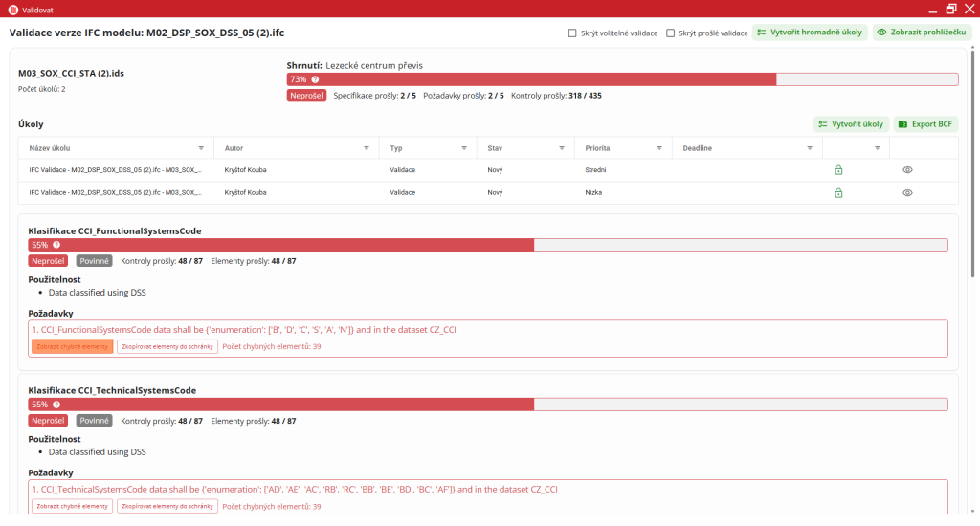This screenshot has height=526, width=980.
Task: Click 'Vytvořit hromadné úkoly' button
Action: [x=809, y=33]
